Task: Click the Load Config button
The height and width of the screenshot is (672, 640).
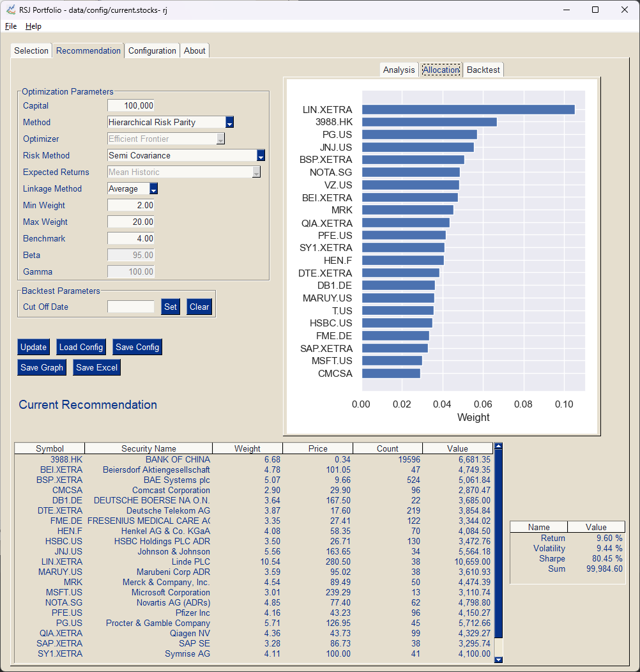Action: [x=81, y=347]
